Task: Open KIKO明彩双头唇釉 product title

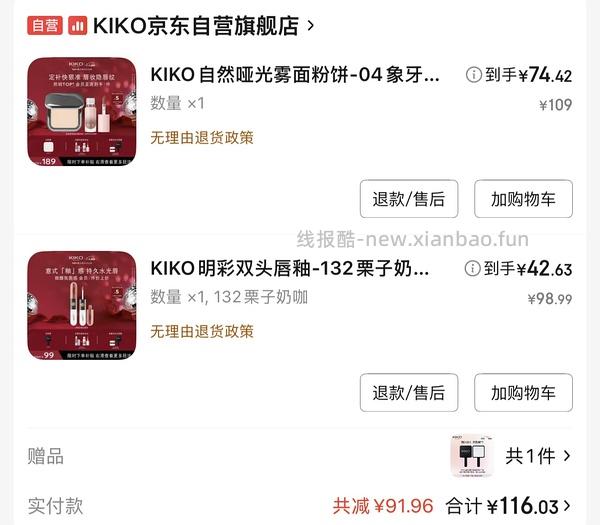Action: (x=290, y=269)
